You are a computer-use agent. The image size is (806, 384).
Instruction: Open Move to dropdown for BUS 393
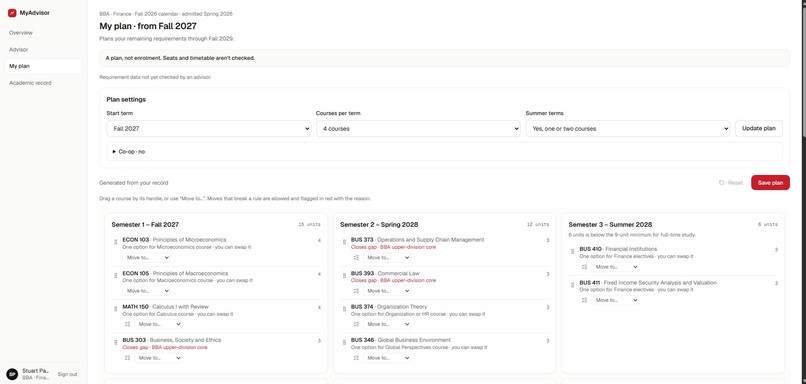tap(387, 291)
